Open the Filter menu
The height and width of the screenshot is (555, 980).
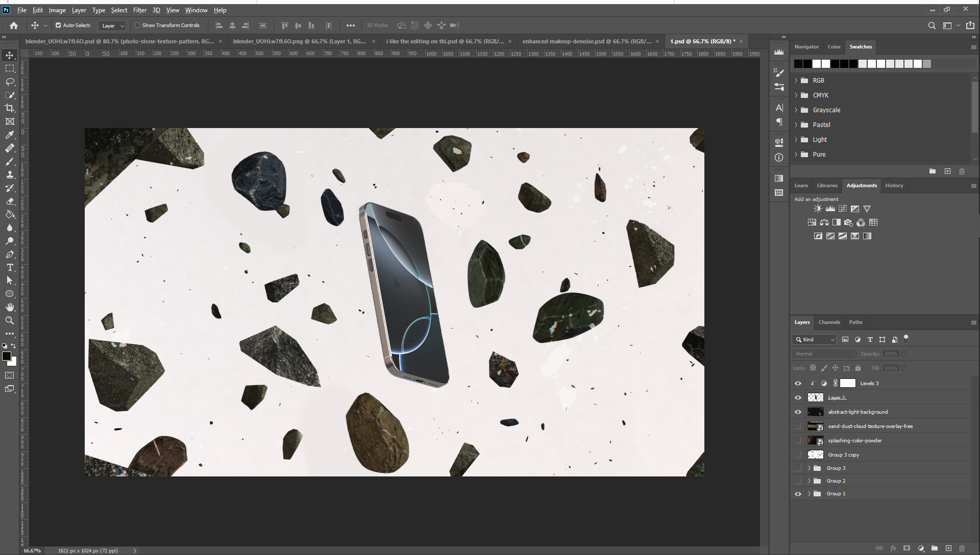click(139, 10)
